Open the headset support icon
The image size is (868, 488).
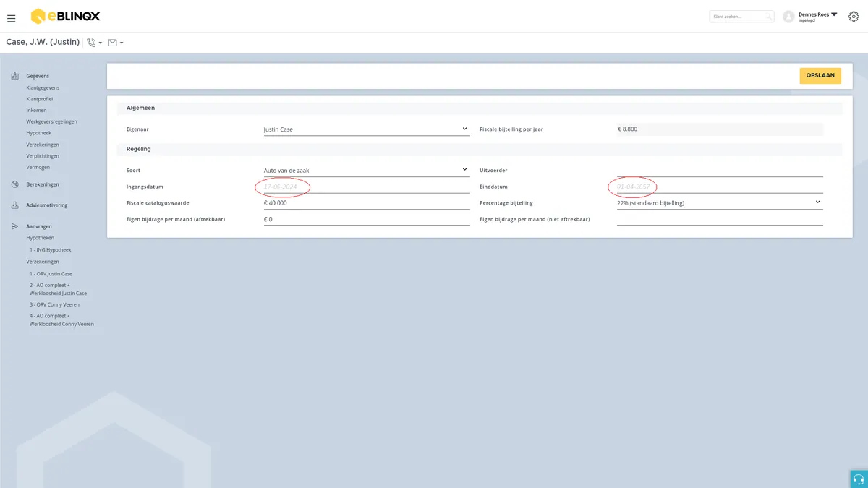(859, 479)
